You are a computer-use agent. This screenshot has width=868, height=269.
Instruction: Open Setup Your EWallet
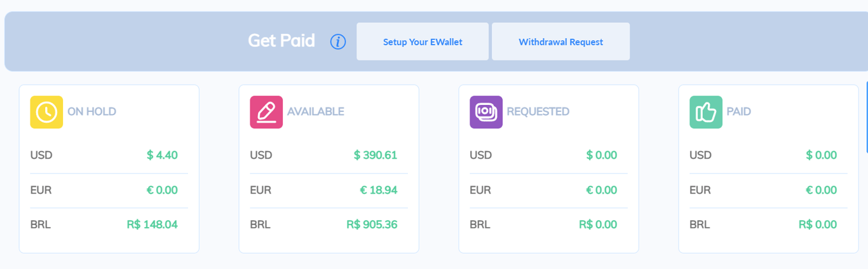coord(423,42)
